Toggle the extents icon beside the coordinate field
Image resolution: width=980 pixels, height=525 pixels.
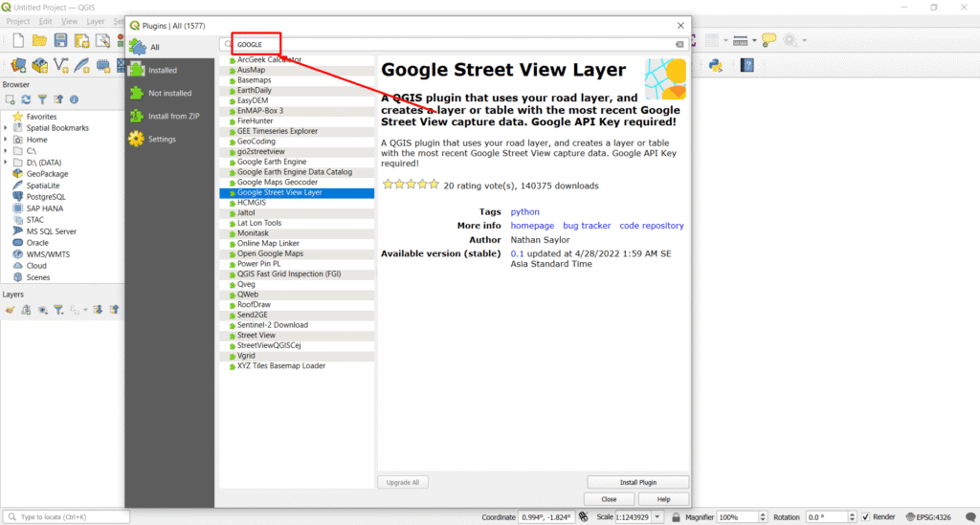point(583,517)
